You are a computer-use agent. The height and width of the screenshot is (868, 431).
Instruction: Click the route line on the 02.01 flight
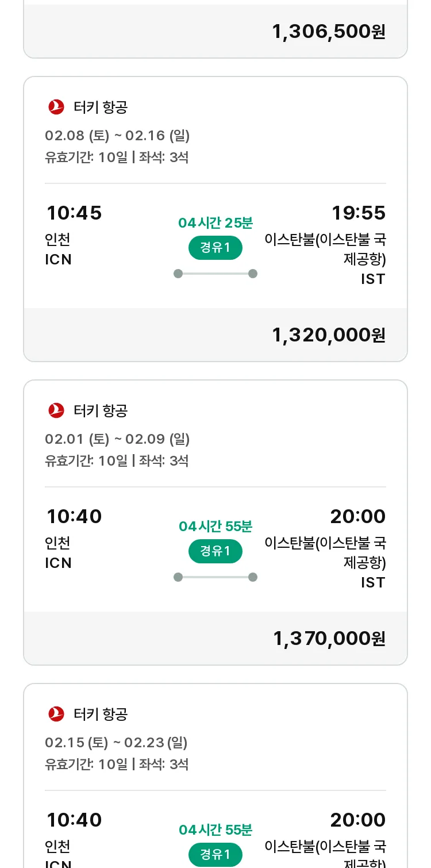click(x=215, y=577)
